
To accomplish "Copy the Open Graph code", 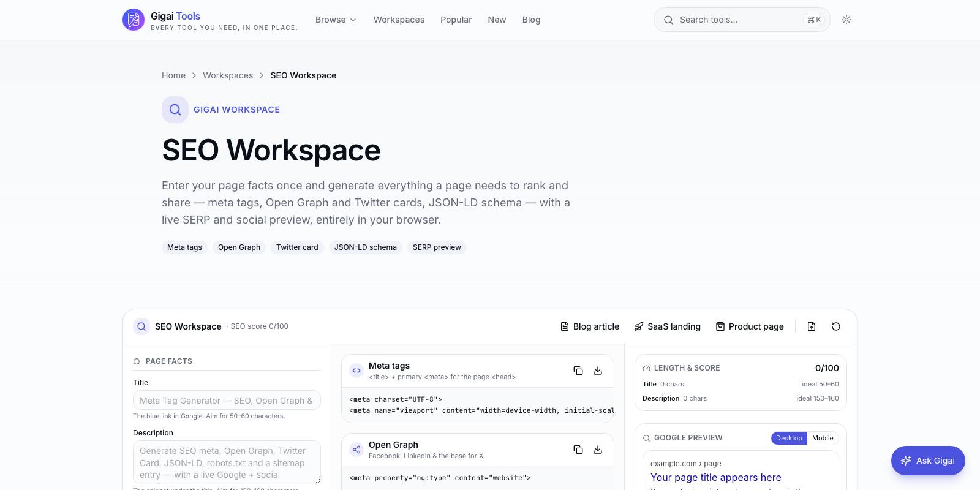I will click(x=578, y=450).
